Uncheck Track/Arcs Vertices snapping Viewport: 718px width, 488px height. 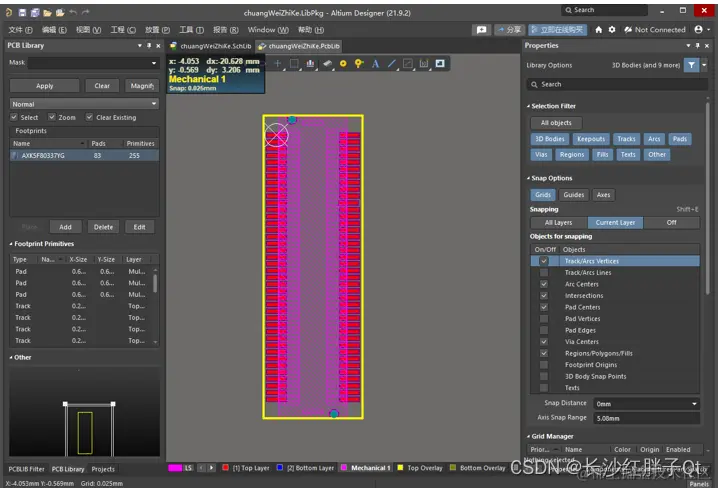[x=544, y=261]
